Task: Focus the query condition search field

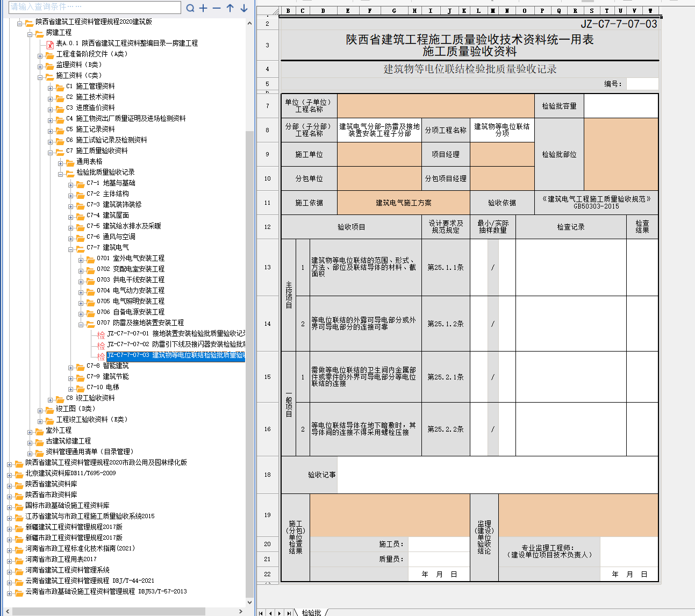Action: [95, 7]
